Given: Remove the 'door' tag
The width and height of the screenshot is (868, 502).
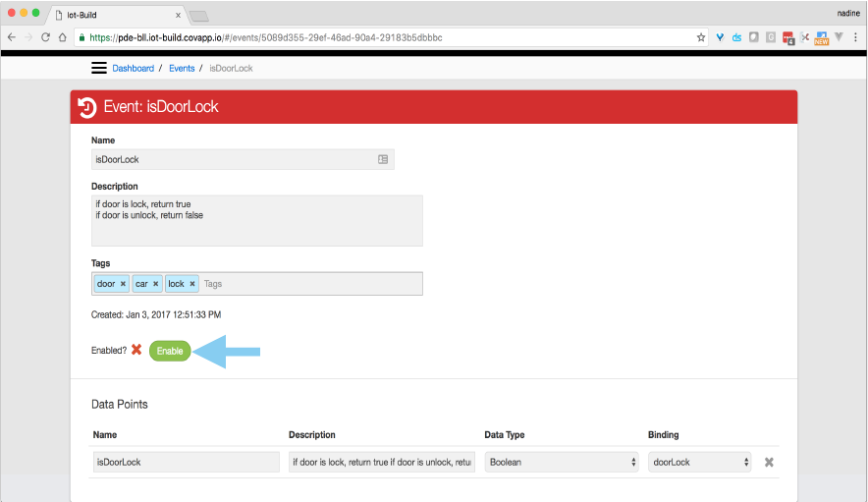Looking at the screenshot, I should point(123,284).
